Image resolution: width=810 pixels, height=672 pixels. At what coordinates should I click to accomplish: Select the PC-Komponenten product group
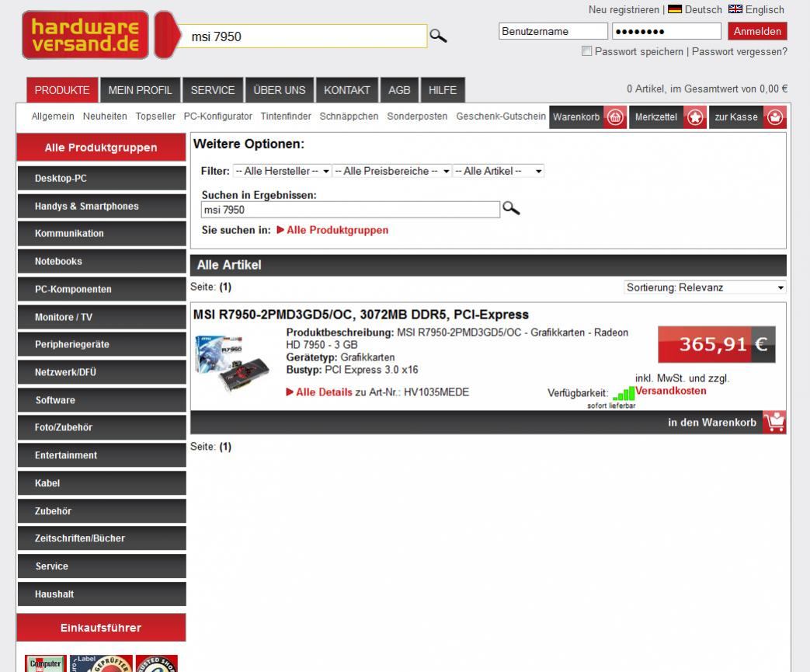[x=102, y=290]
